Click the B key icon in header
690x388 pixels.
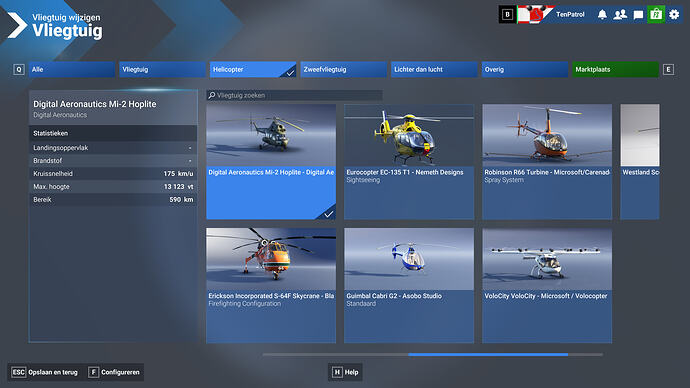507,15
